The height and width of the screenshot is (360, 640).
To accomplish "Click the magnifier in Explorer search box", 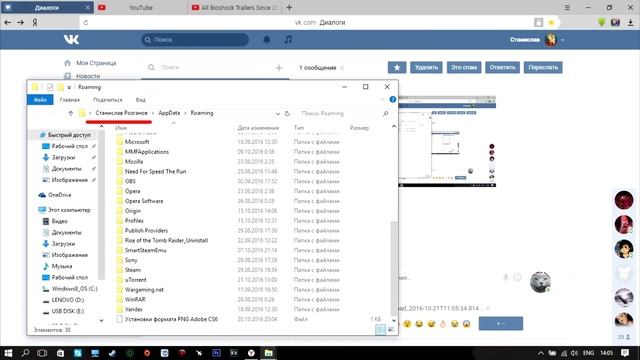I will tap(386, 113).
